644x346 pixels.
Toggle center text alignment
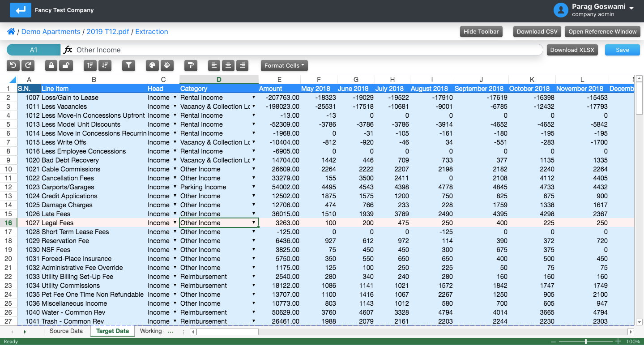tap(228, 65)
